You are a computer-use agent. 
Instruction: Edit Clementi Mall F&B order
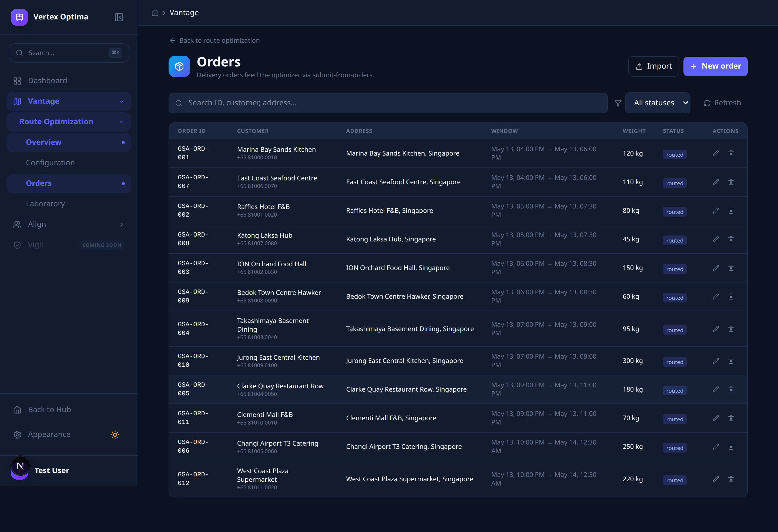click(x=716, y=418)
